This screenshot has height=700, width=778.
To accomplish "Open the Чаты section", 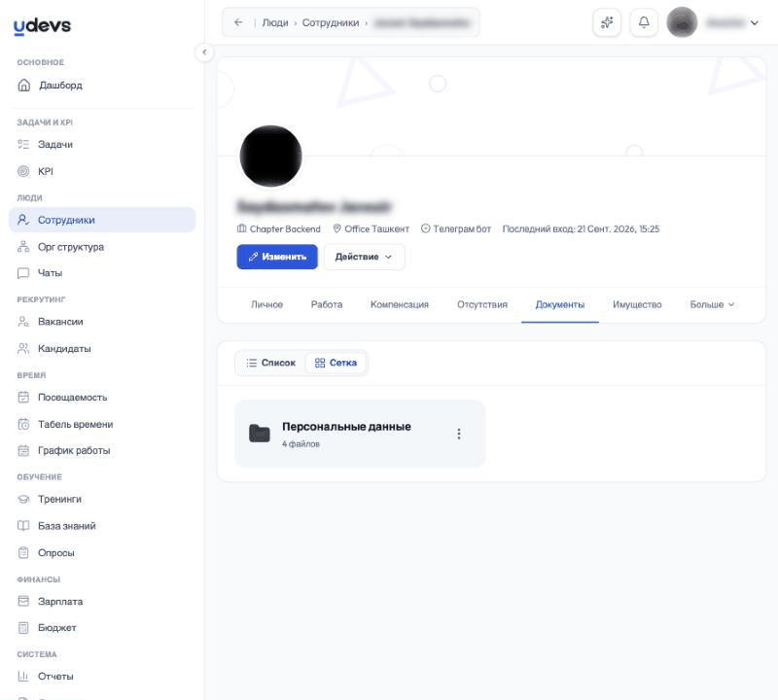I will 102,273.
